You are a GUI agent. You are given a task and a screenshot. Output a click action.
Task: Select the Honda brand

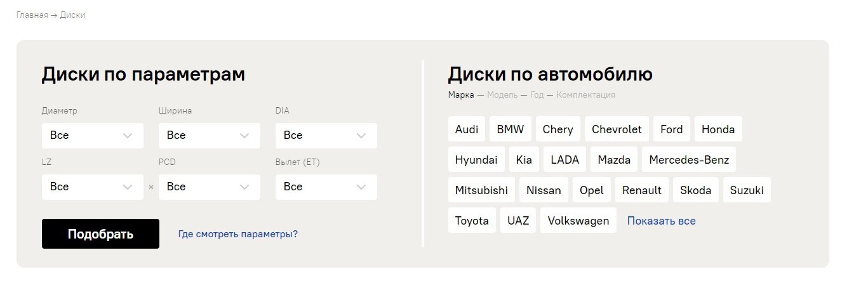pyautogui.click(x=718, y=129)
